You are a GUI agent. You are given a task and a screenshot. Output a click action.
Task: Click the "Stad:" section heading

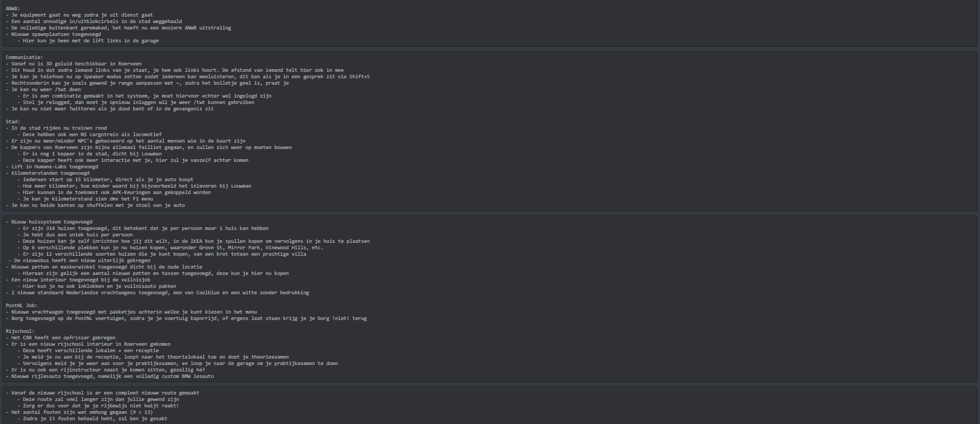tap(13, 122)
